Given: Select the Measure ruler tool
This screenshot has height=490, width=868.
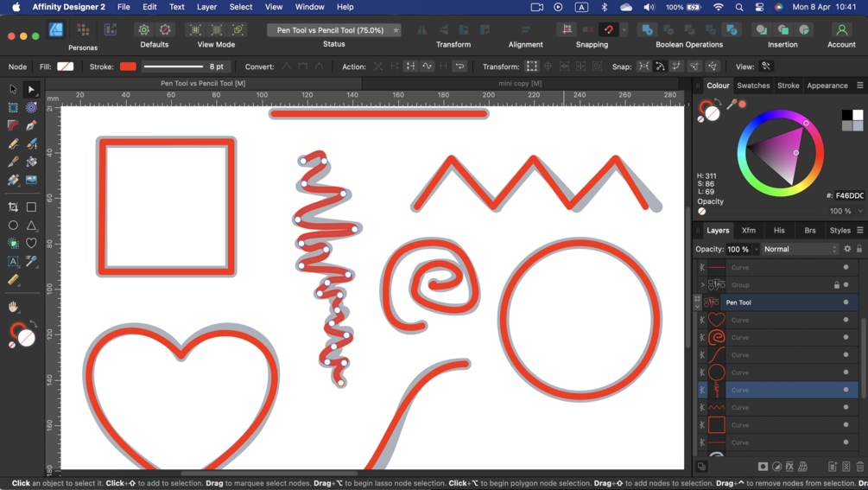Looking at the screenshot, I should tap(13, 280).
